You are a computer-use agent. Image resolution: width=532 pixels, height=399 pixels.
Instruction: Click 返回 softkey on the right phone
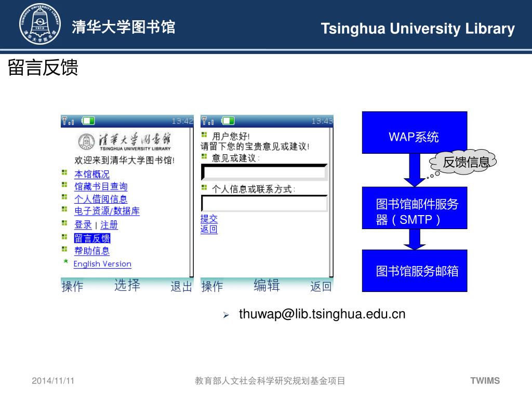(321, 286)
